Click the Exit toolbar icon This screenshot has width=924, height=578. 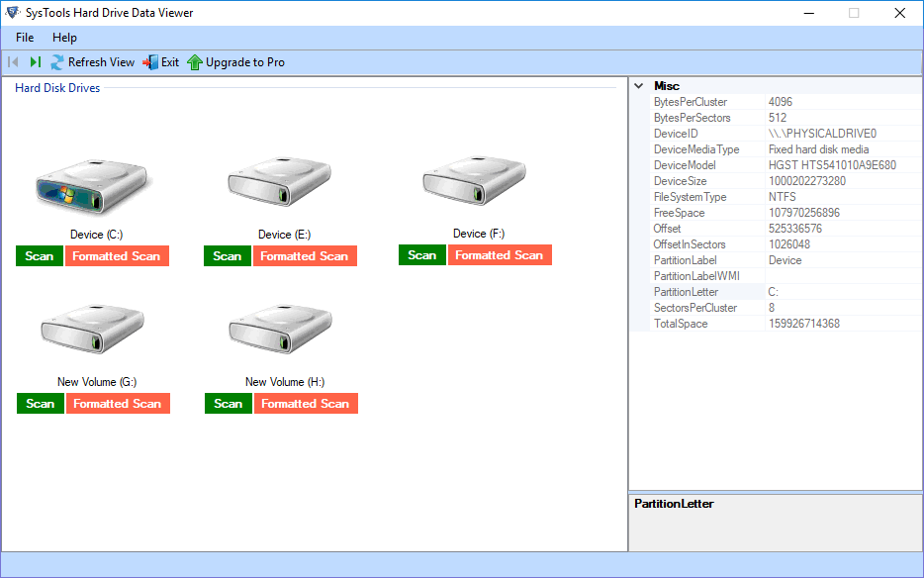[x=150, y=62]
